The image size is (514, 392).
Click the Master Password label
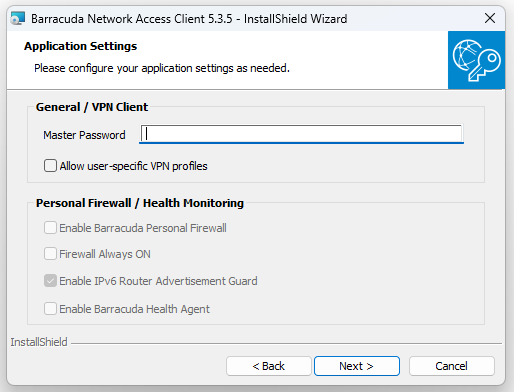pyautogui.click(x=84, y=135)
